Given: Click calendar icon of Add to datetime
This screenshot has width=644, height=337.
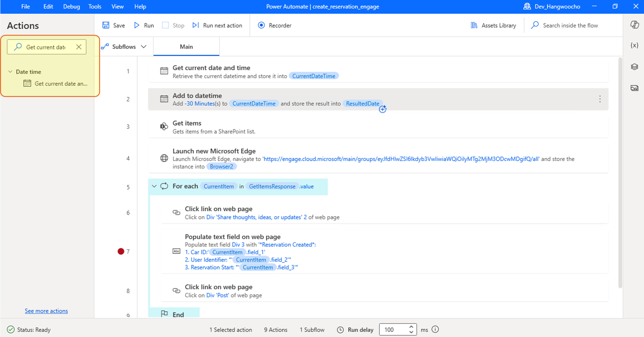Looking at the screenshot, I should point(164,99).
